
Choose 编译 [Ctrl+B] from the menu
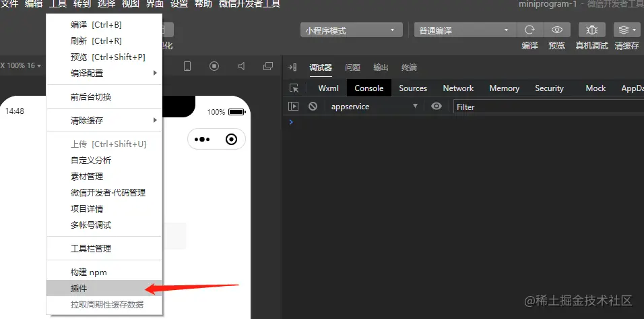point(104,25)
